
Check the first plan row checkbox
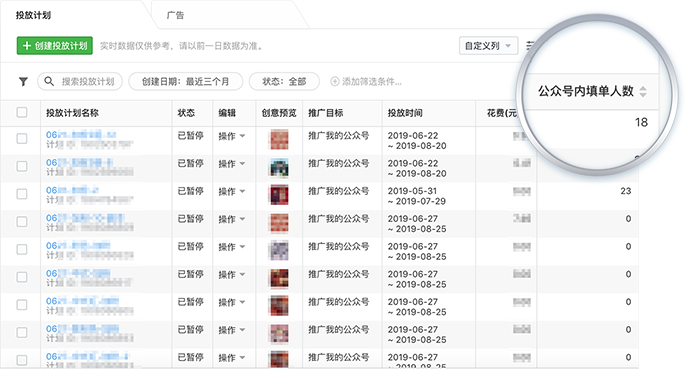pyautogui.click(x=22, y=139)
